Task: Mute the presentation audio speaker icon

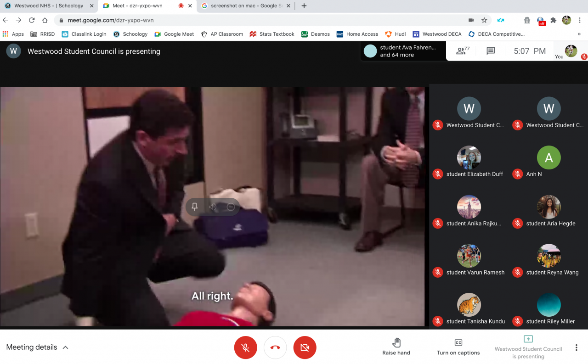Action: 213,207
